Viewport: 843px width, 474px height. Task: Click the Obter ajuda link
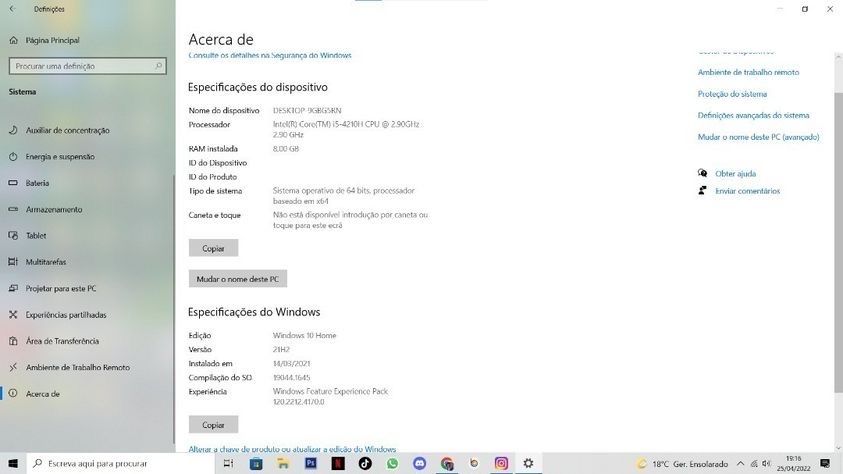tap(735, 174)
